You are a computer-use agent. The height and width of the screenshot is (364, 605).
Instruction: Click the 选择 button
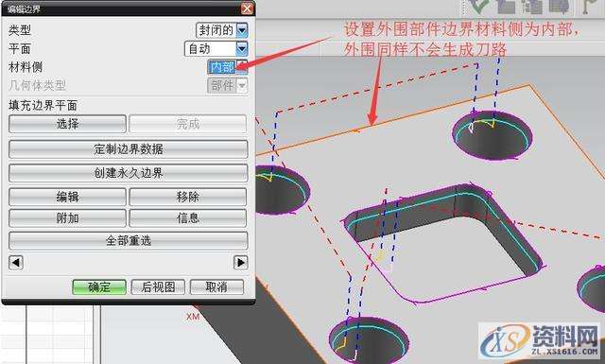(x=67, y=124)
